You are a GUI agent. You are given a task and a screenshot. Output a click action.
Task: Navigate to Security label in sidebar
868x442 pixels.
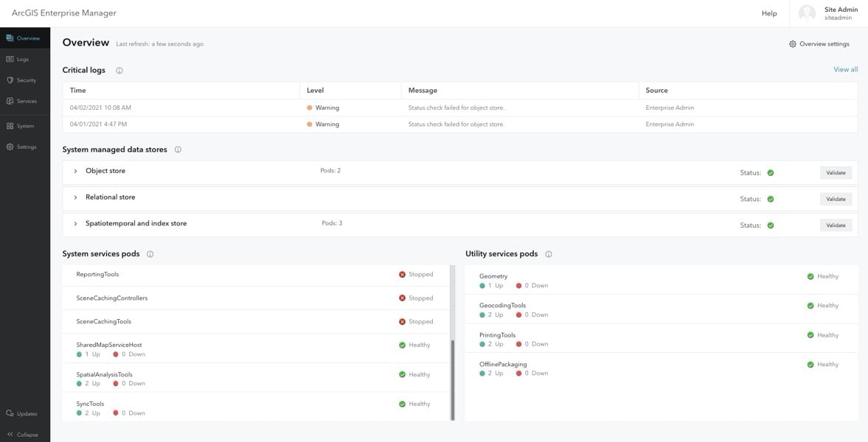pos(27,80)
